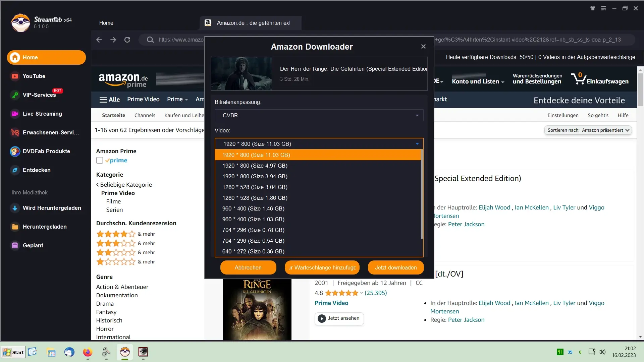Expand Konto und Listen menu

pos(478,81)
